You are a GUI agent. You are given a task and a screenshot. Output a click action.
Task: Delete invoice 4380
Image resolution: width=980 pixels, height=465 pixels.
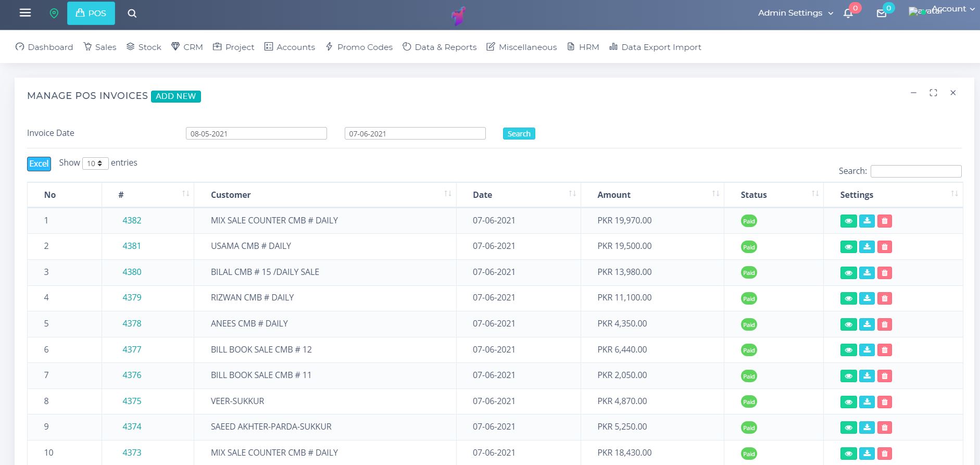coord(884,273)
